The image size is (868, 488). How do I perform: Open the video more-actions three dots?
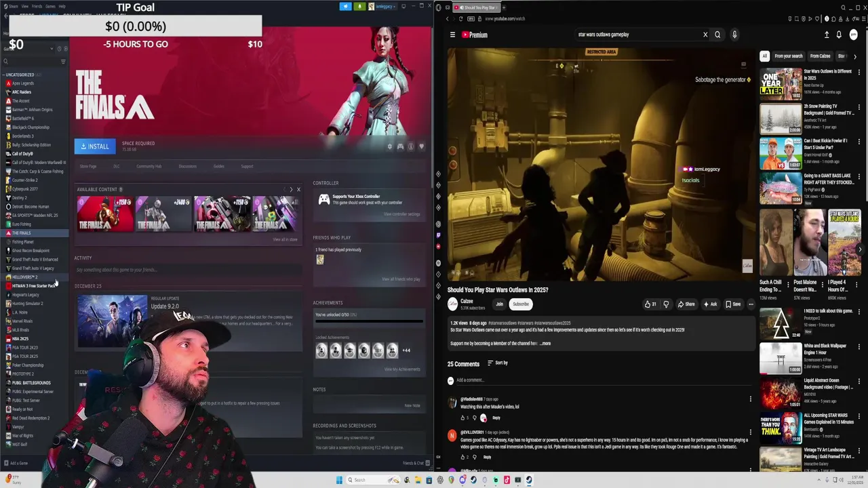coord(751,304)
